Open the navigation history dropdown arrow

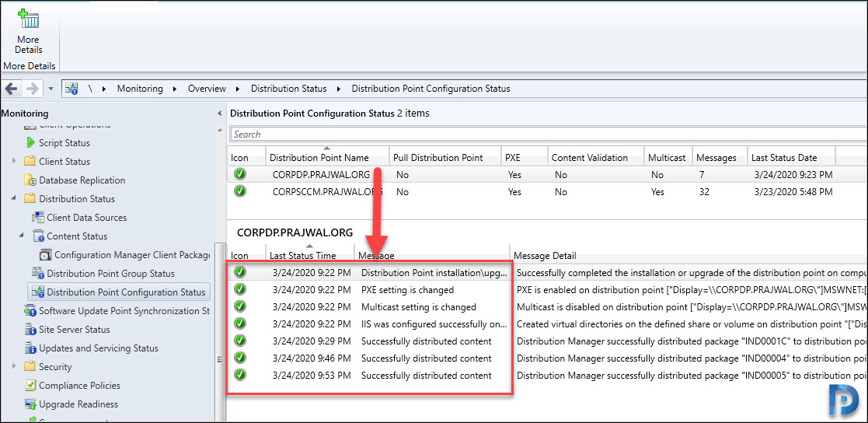point(51,89)
